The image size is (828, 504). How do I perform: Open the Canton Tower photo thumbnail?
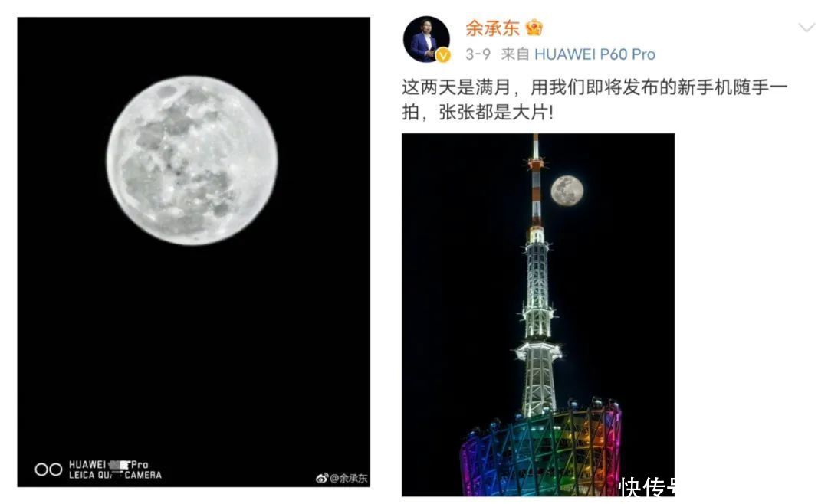(x=537, y=315)
